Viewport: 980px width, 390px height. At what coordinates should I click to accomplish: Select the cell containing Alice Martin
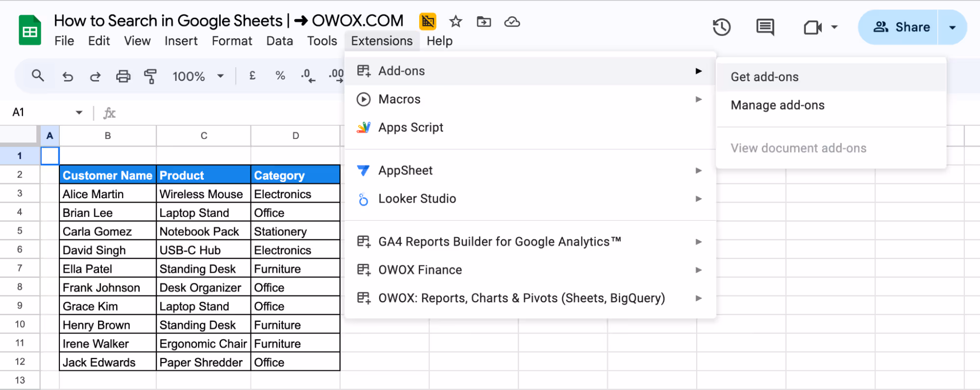(x=108, y=194)
